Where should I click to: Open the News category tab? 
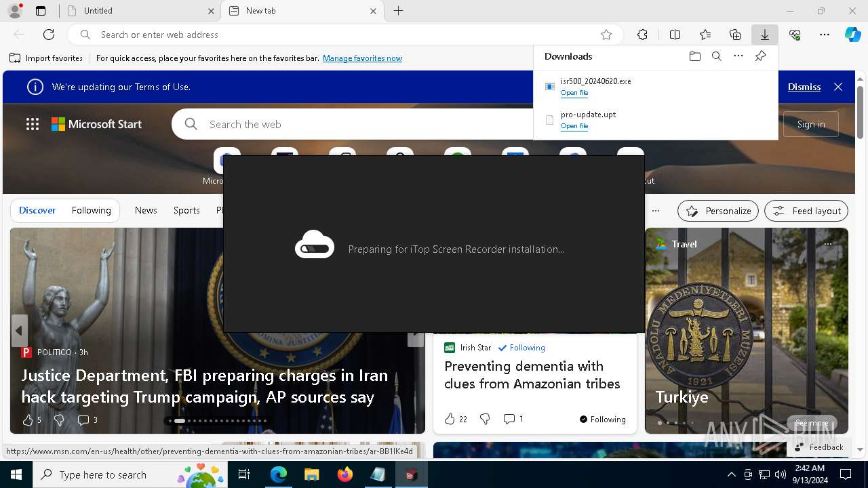146,211
